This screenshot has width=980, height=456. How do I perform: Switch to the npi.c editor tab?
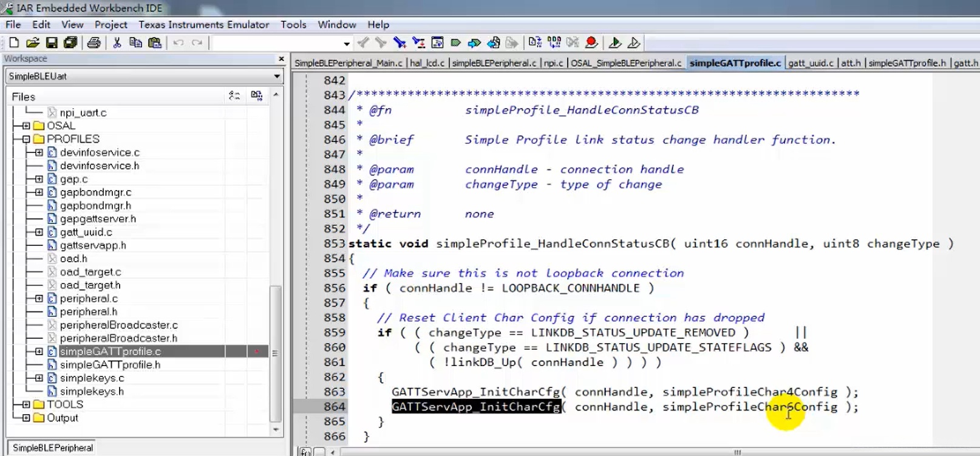point(553,63)
